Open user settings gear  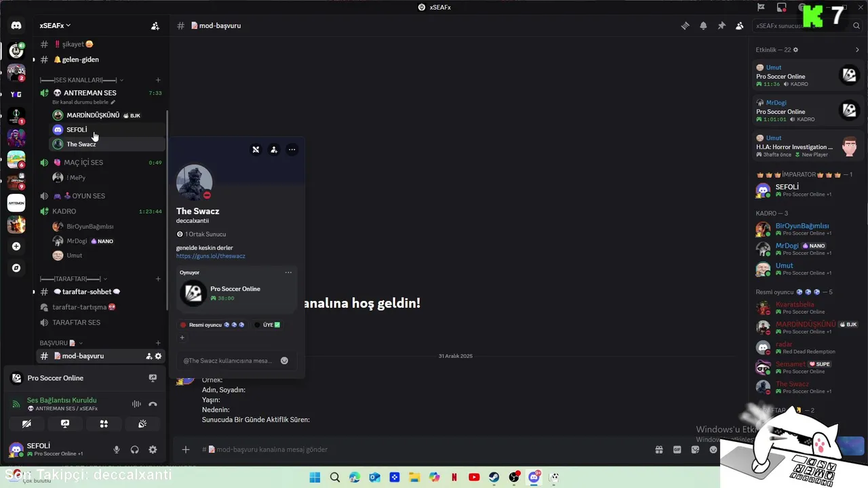153,449
